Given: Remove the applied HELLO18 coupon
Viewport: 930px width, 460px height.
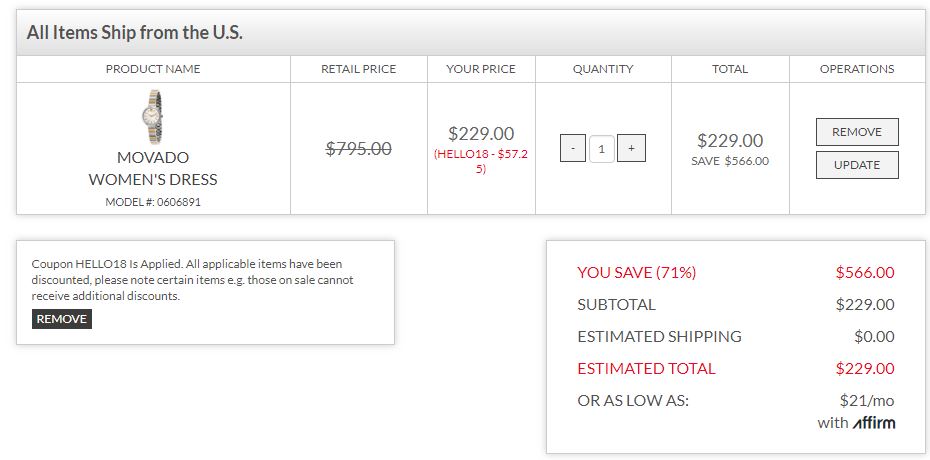Looking at the screenshot, I should click(62, 319).
